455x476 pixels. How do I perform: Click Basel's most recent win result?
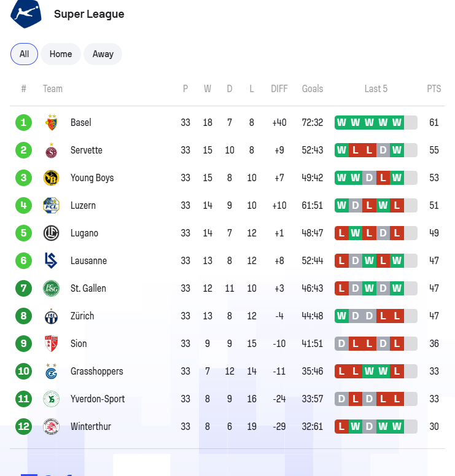[397, 123]
